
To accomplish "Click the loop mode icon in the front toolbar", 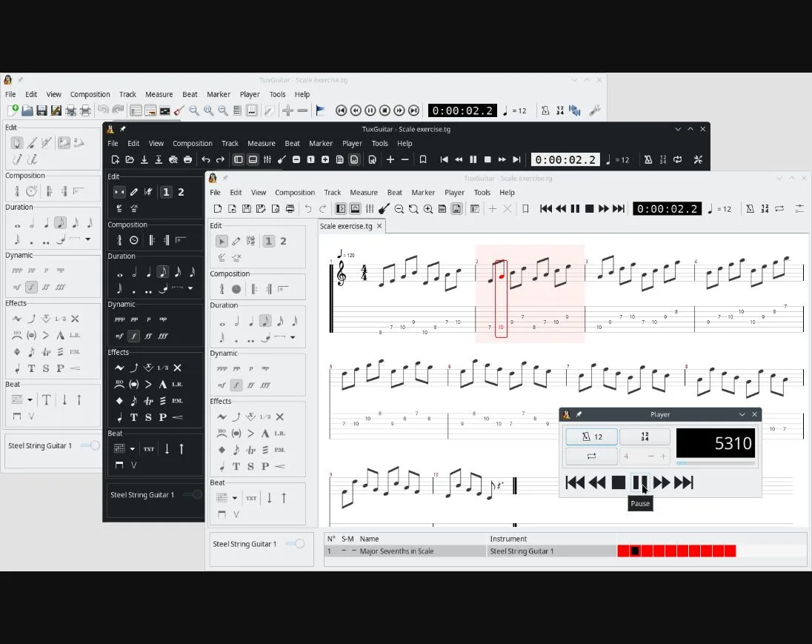I will (779, 209).
